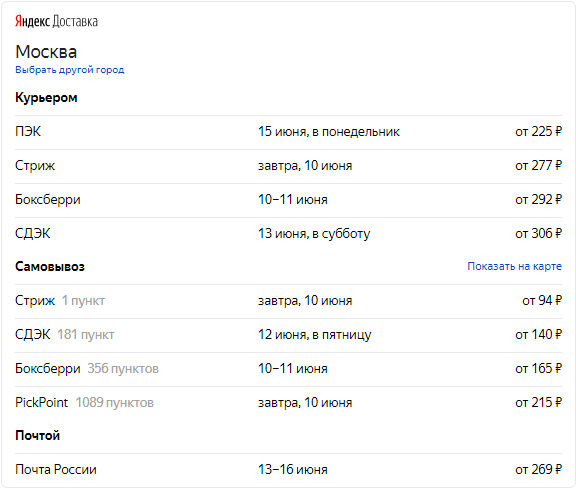
Task: Select Стриж pickup with 1 пункт
Action: click(x=288, y=301)
